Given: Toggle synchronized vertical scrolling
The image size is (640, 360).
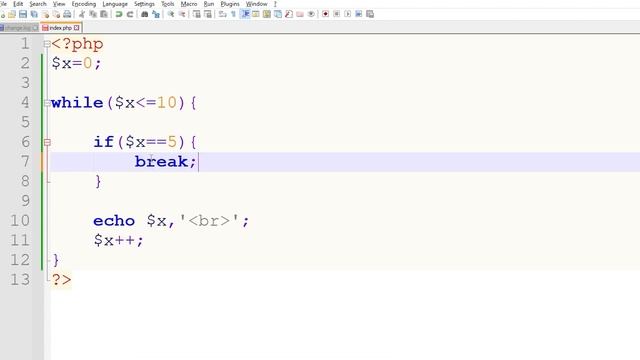Looking at the screenshot, I should [x=197, y=14].
